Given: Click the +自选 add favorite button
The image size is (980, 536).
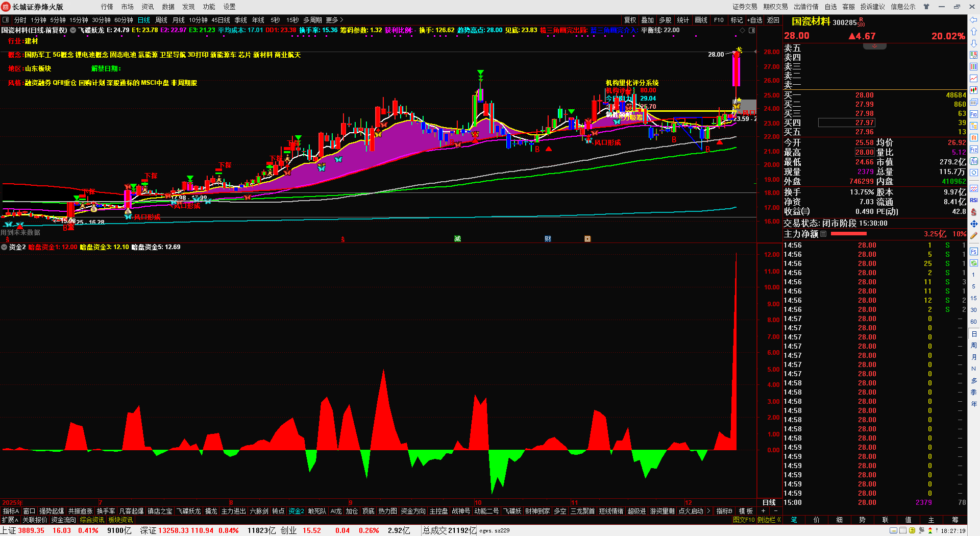Looking at the screenshot, I should point(755,20).
